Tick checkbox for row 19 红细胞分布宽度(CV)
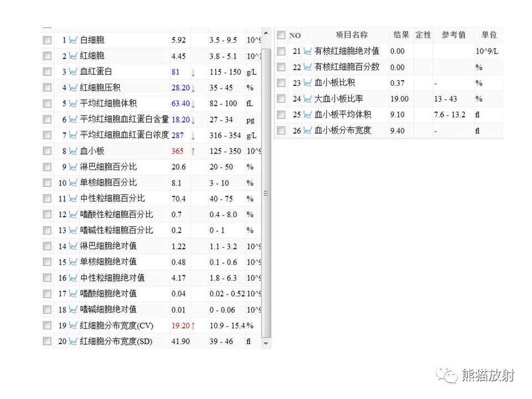The image size is (532, 399). coord(47,325)
